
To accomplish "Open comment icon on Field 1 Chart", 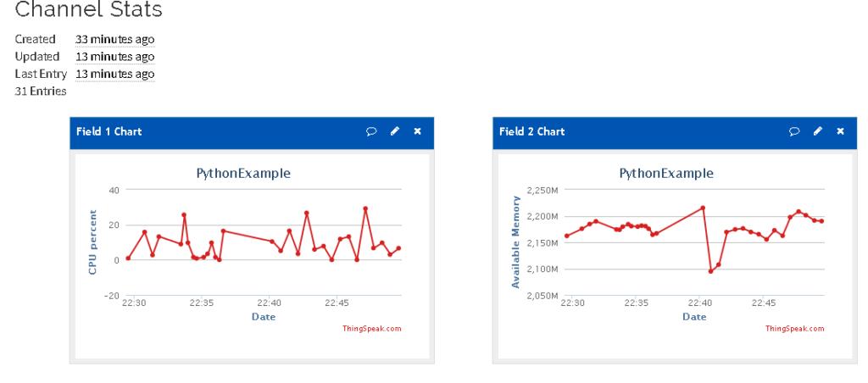I will tap(371, 131).
